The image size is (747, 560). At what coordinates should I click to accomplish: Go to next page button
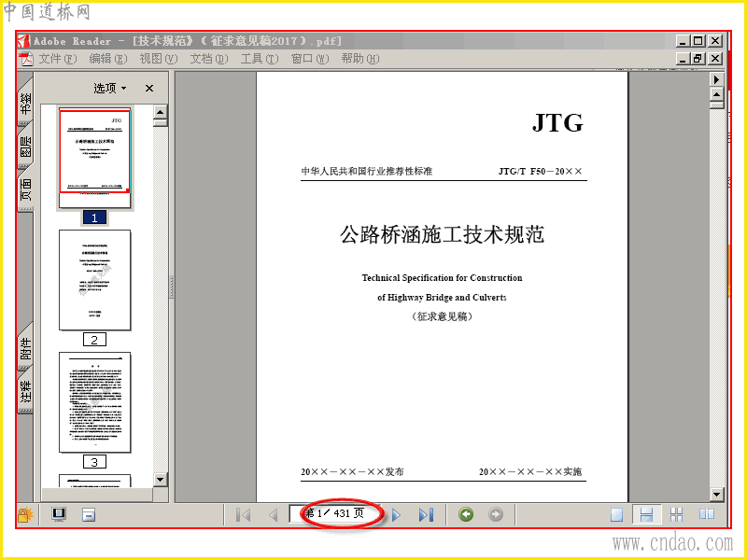point(396,515)
